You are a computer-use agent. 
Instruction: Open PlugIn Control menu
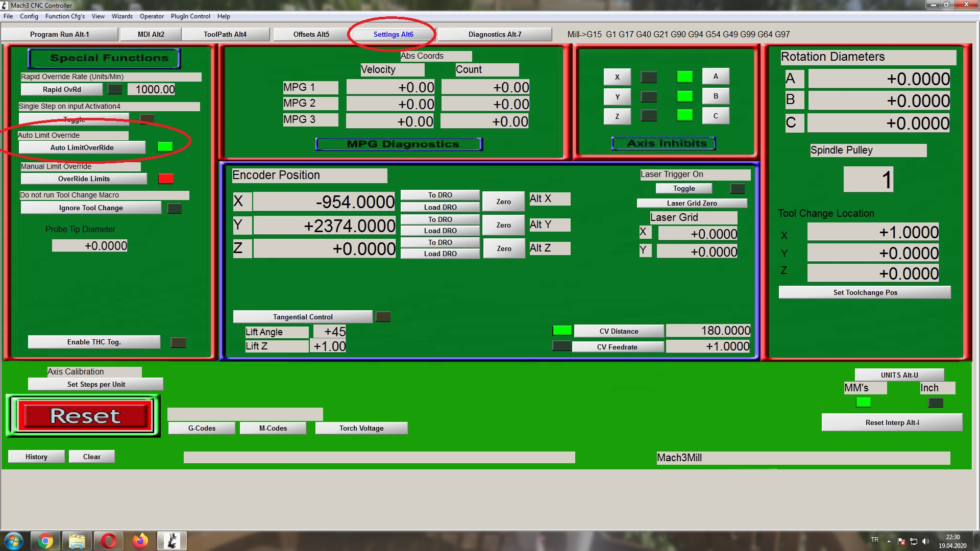(x=190, y=16)
